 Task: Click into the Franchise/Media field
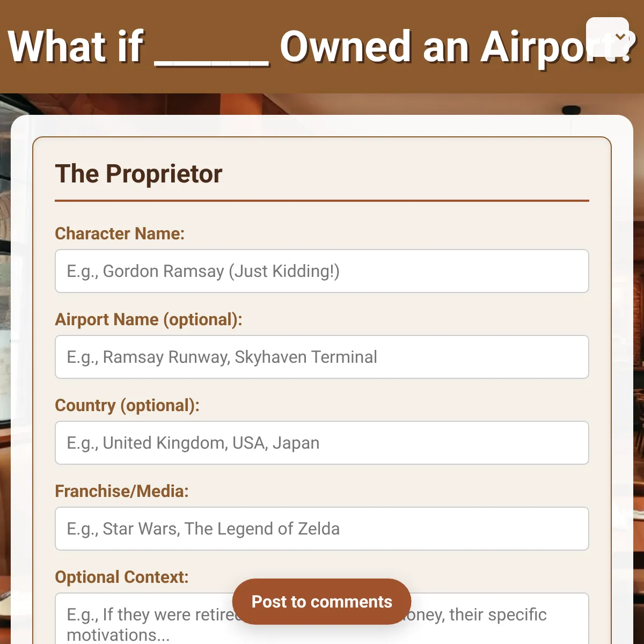pos(322,529)
